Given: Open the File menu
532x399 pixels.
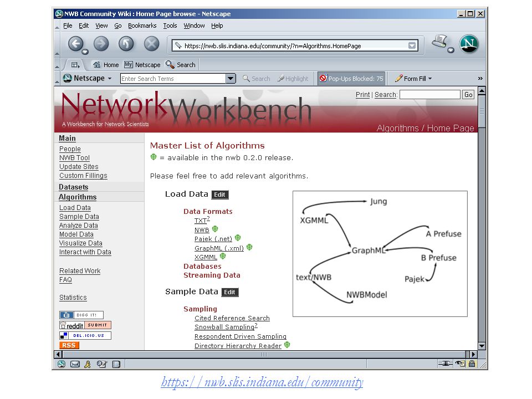Looking at the screenshot, I should pyautogui.click(x=68, y=25).
